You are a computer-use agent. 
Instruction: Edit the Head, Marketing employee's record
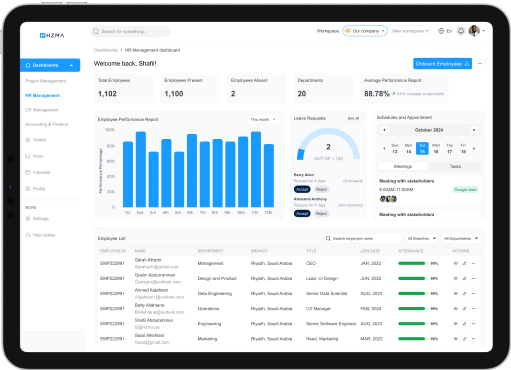coord(464,339)
